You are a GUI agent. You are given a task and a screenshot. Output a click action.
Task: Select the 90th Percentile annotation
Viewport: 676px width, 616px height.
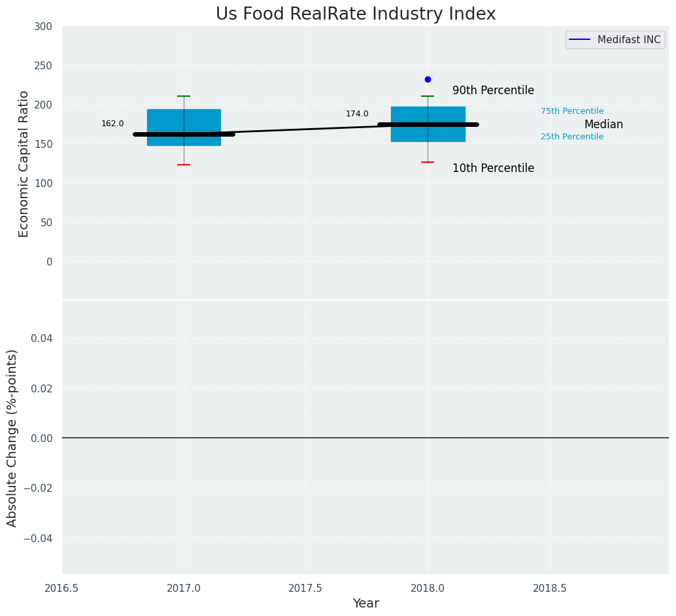[x=493, y=91]
